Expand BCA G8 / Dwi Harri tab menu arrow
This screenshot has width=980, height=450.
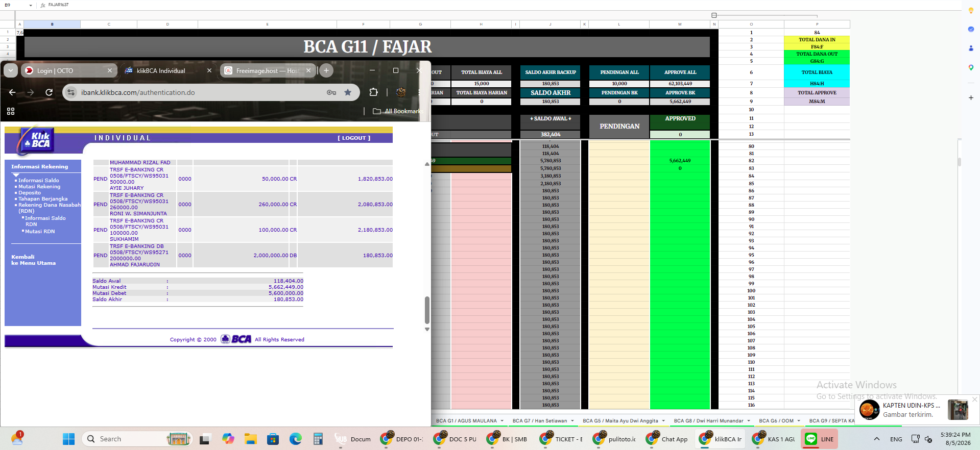coord(749,421)
